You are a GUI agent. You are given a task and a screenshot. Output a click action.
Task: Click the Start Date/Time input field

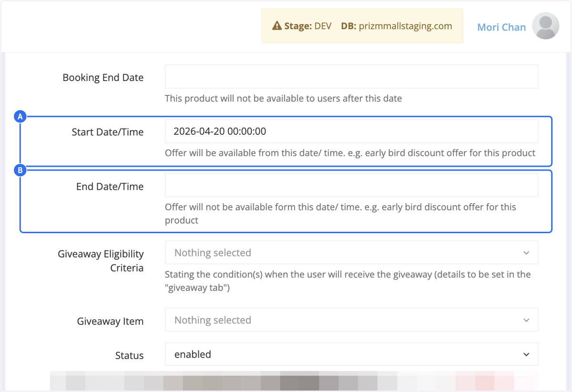(x=351, y=131)
